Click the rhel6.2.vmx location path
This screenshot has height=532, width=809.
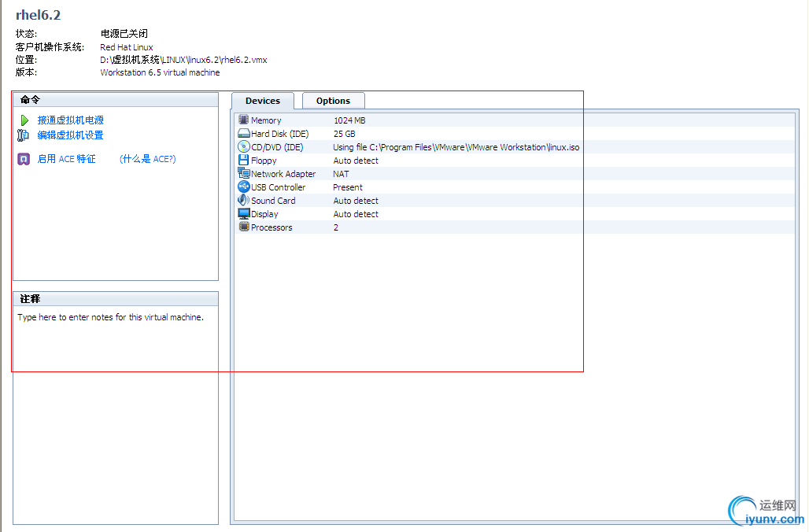tap(183, 60)
